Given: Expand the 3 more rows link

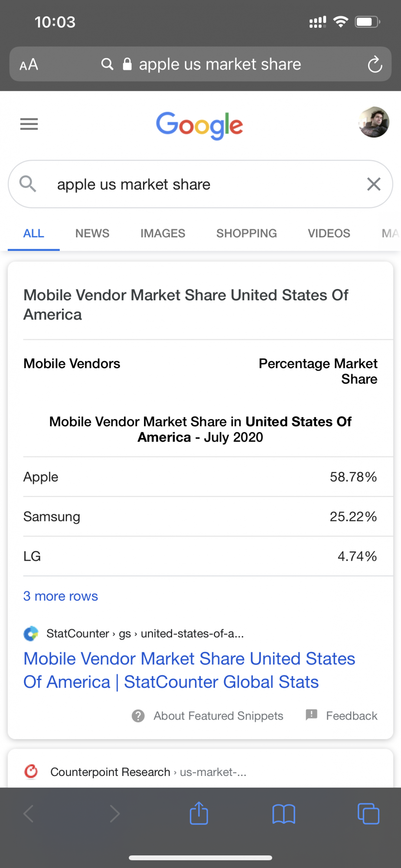Looking at the screenshot, I should point(61,596).
